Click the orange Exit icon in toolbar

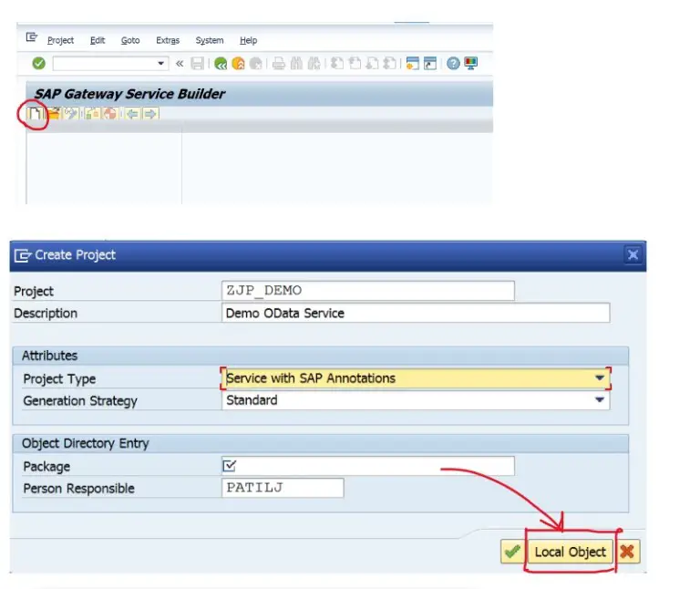click(238, 64)
